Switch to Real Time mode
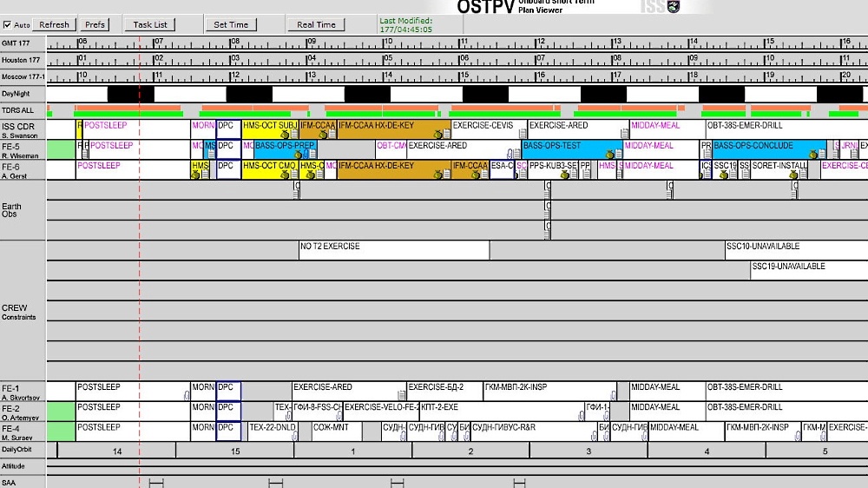This screenshot has height=488, width=868. click(x=316, y=24)
